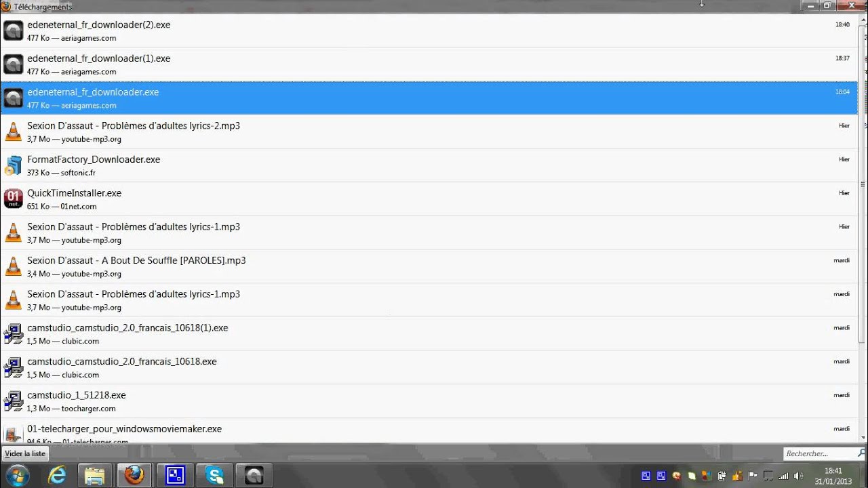Click the 3,4 Mo — youtube-mp3.org details
This screenshot has width=868, height=488.
(74, 274)
